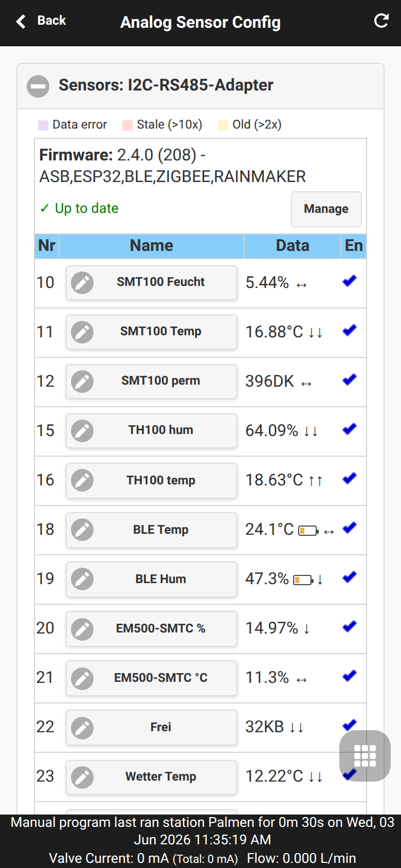Viewport: 401px width, 868px height.
Task: Click pencil icon of BLE Hum
Action: [82, 579]
